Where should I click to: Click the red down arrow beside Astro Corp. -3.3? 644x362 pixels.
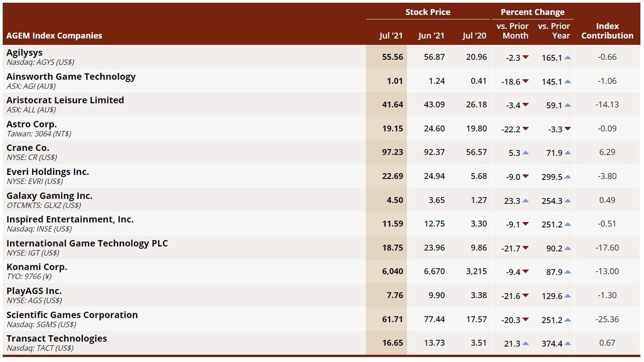point(567,129)
